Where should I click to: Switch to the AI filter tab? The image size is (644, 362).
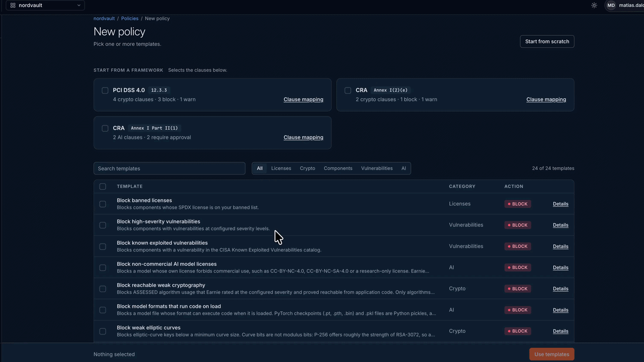tap(404, 168)
